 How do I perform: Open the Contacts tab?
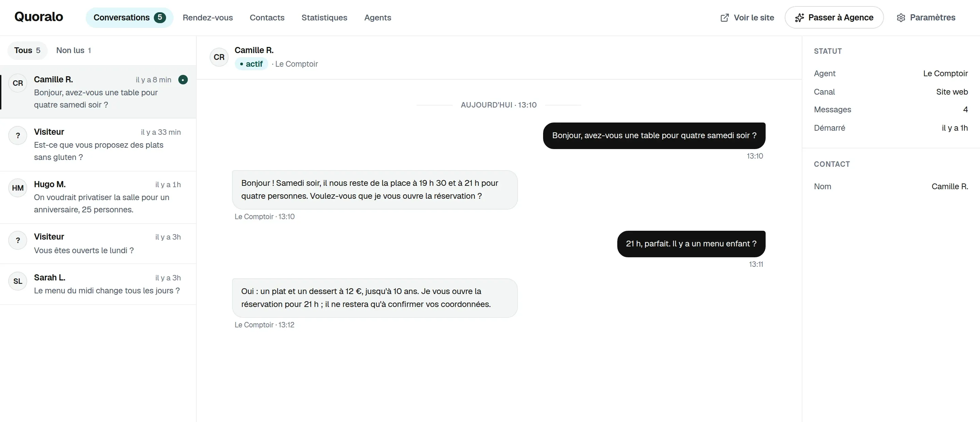click(x=267, y=17)
